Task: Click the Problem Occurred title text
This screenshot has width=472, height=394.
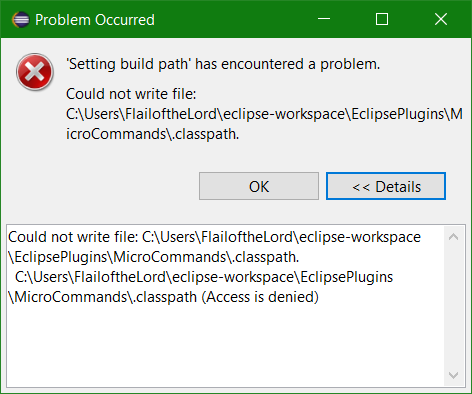Action: [95, 20]
